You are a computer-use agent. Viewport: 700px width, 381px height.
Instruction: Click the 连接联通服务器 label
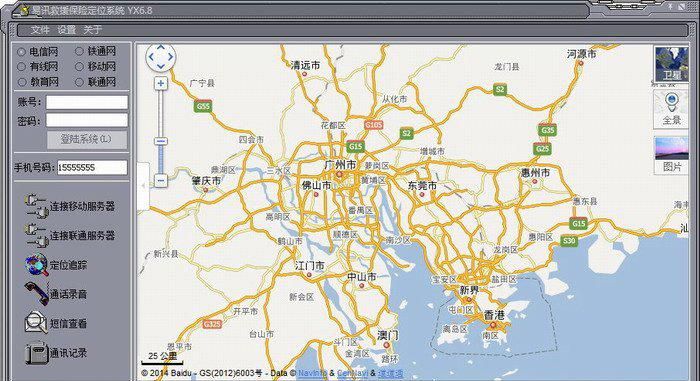(82, 235)
